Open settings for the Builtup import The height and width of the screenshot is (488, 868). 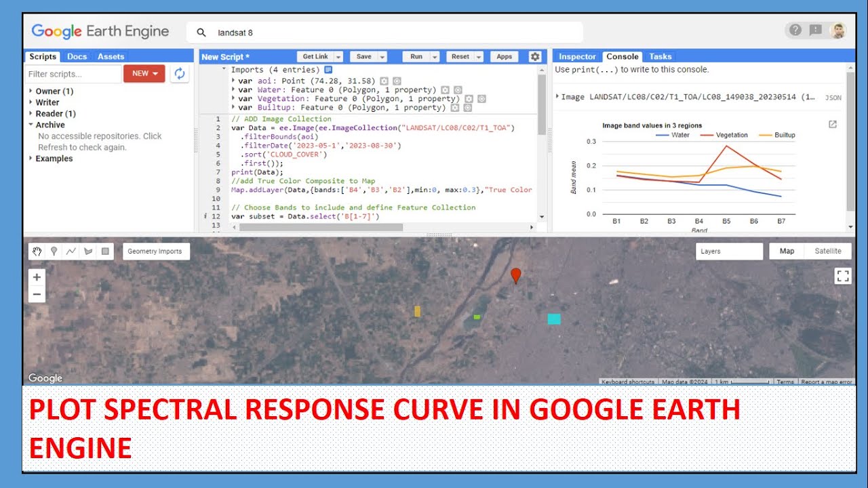pyautogui.click(x=454, y=108)
